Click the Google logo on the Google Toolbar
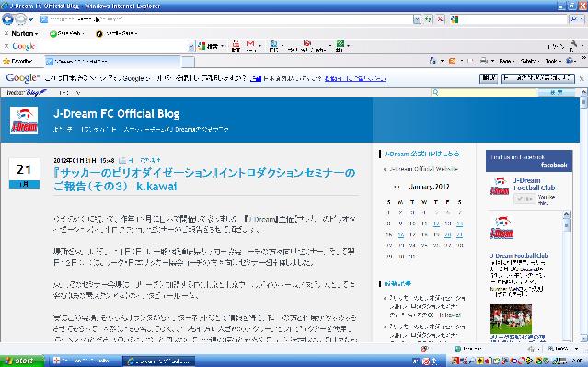588x367 pixels. tap(23, 46)
